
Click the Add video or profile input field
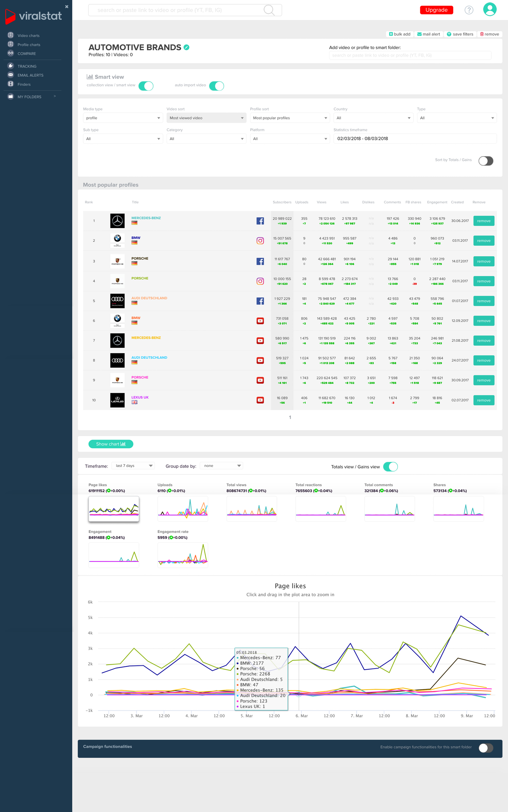[x=410, y=55]
